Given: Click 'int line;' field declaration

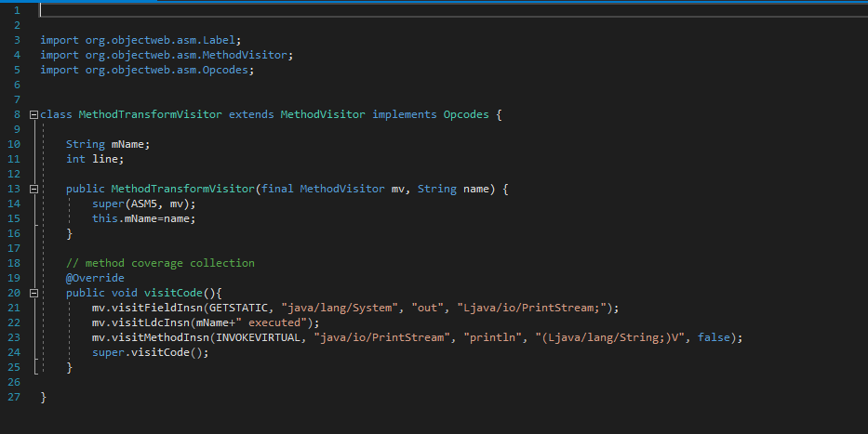Looking at the screenshot, I should tap(95, 159).
